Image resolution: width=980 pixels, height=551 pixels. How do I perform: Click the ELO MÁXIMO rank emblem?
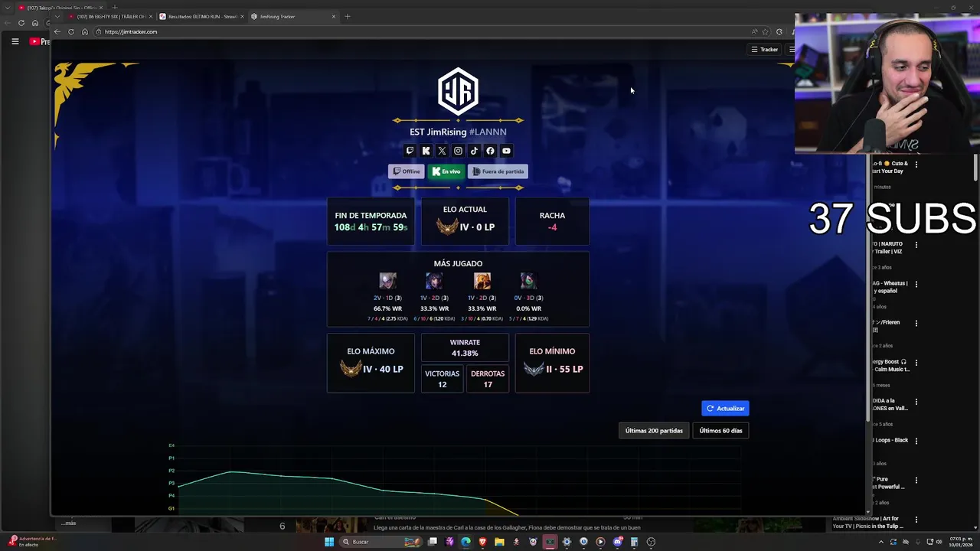pos(351,368)
